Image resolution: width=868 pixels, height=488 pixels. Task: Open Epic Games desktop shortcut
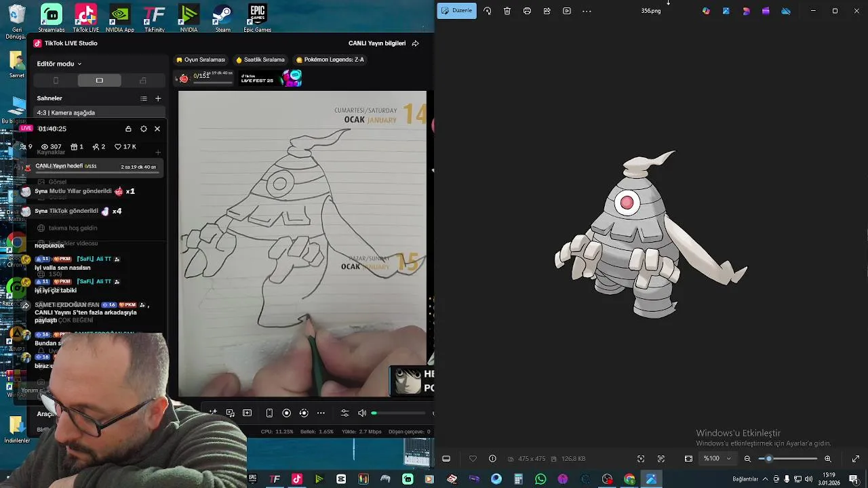click(257, 18)
